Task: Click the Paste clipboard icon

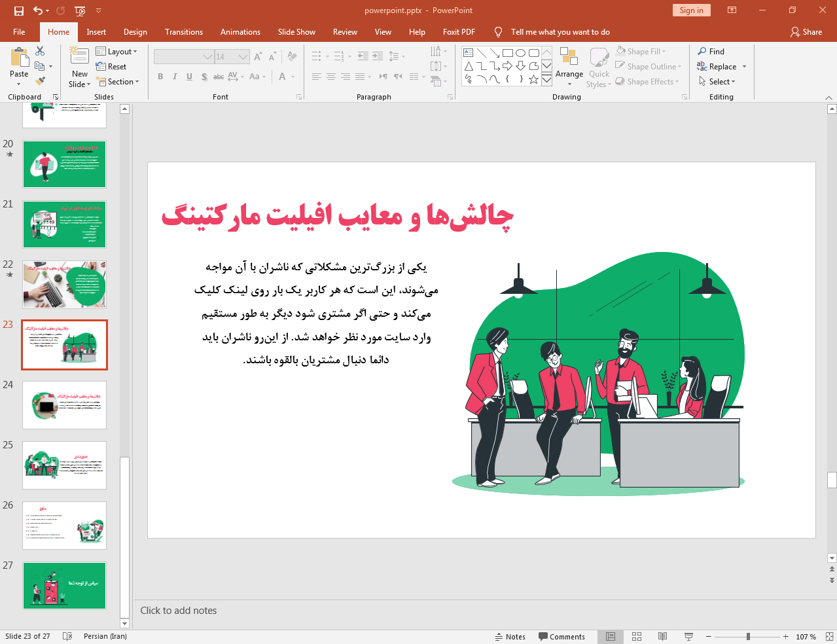Action: [x=19, y=59]
